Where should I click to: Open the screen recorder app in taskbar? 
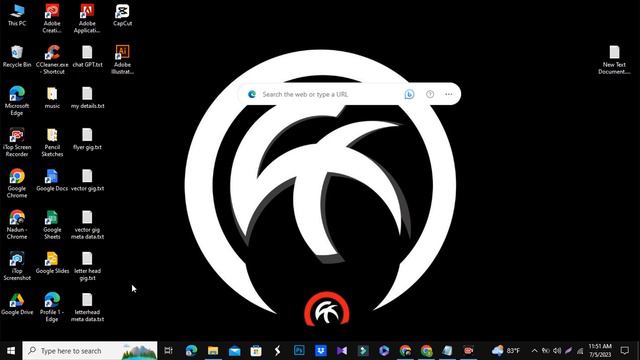point(468,351)
